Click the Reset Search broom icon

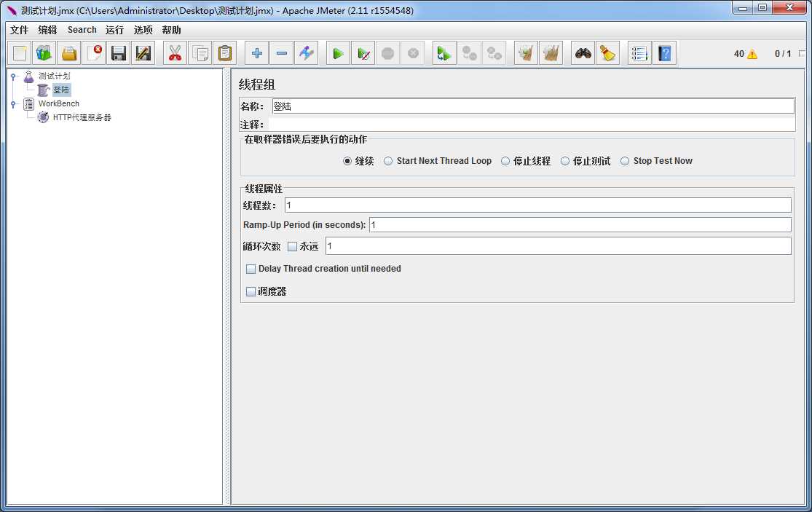[x=608, y=53]
